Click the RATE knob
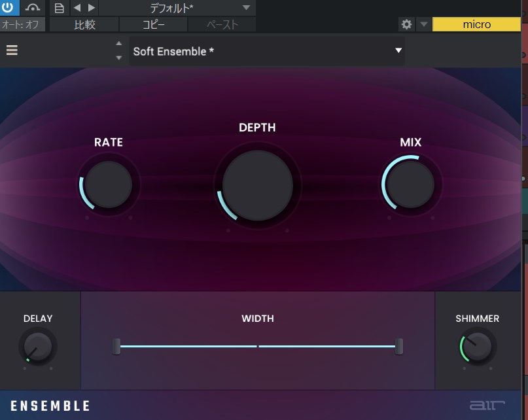 pos(109,184)
